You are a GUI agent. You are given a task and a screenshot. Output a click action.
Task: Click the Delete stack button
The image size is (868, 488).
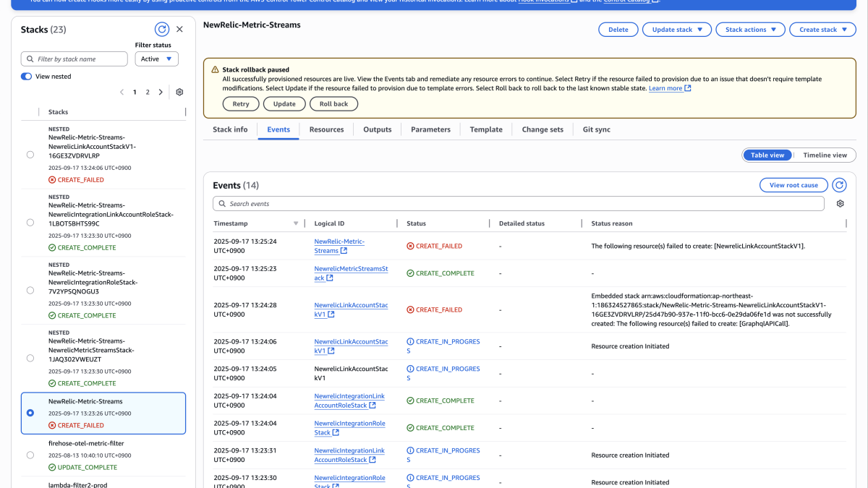click(618, 30)
